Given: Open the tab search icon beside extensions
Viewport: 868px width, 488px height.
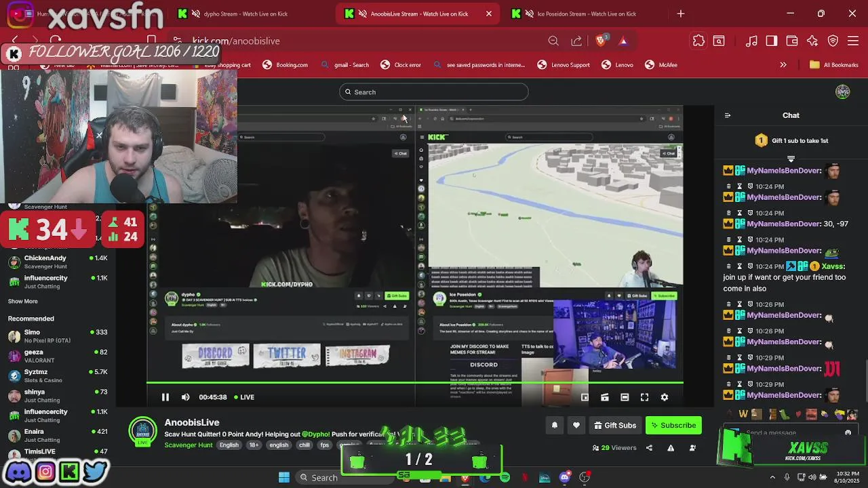Looking at the screenshot, I should [719, 41].
